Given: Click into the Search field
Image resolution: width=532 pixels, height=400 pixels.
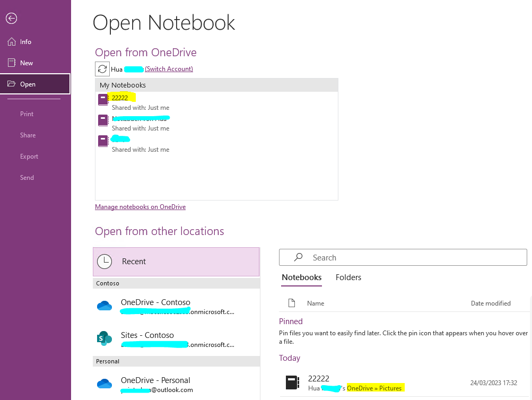Looking at the screenshot, I should click(403, 257).
